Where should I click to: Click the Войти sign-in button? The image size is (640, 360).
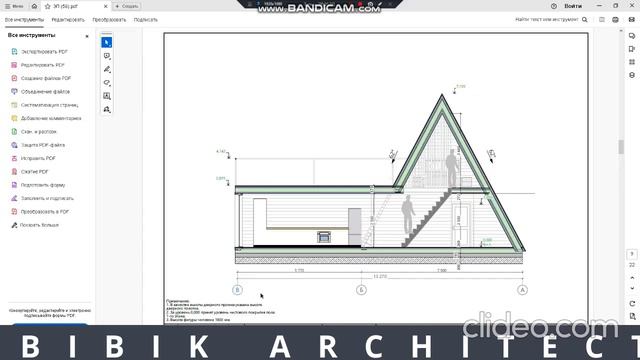click(x=573, y=6)
